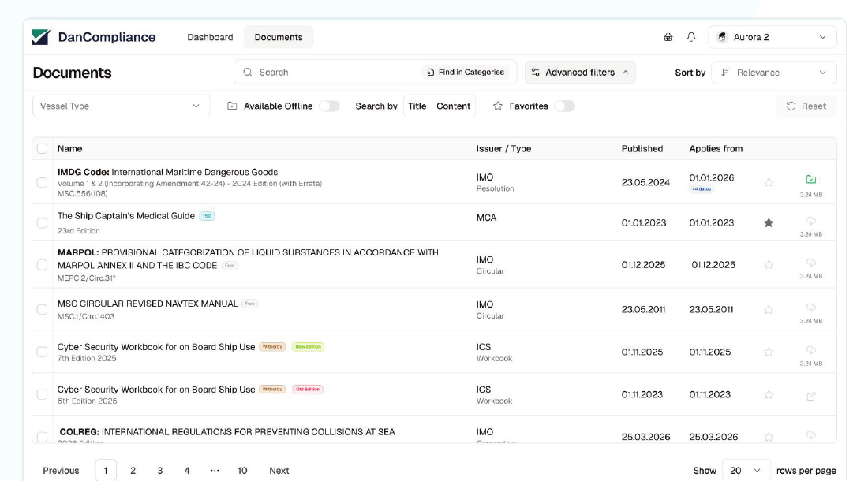This screenshot has width=868, height=481.
Task: Check Cyber Security Workbook 7th Edition checkbox
Action: point(42,352)
